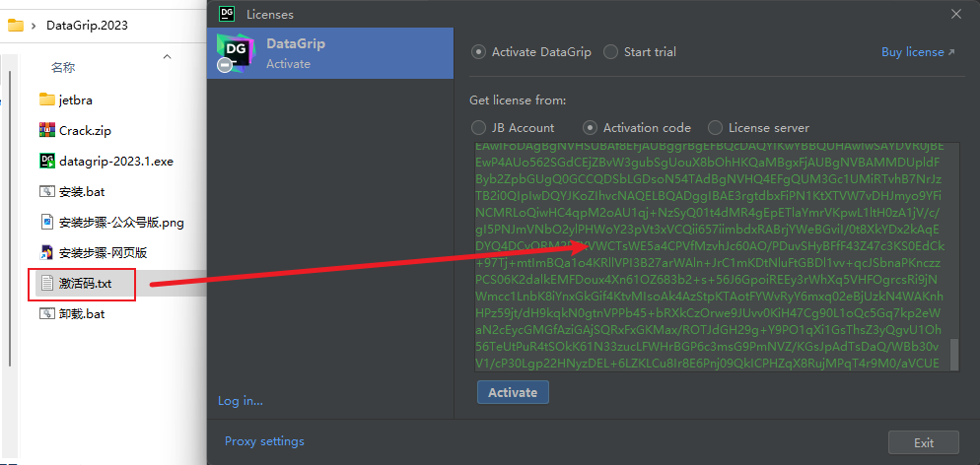
Task: Select the DataGrip item in the product list
Action: click(330, 53)
